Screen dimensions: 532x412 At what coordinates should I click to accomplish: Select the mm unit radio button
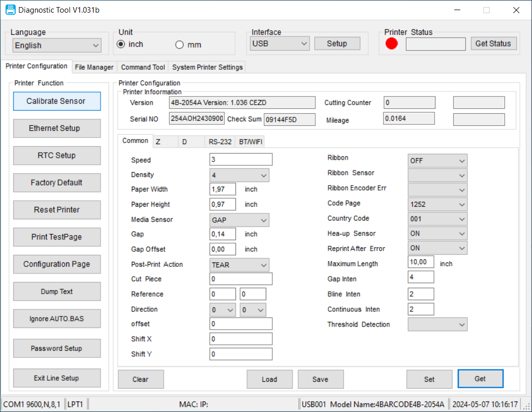pyautogui.click(x=179, y=45)
